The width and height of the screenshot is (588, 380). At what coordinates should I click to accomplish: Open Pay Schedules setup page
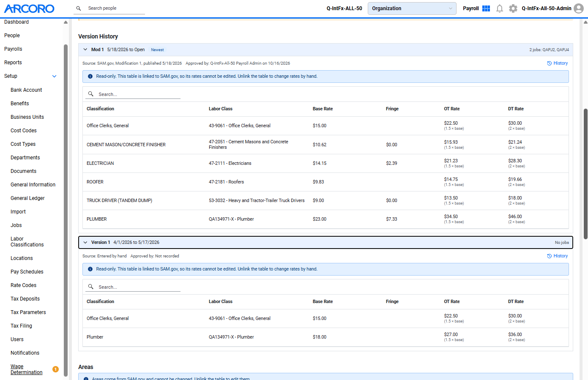click(x=27, y=272)
